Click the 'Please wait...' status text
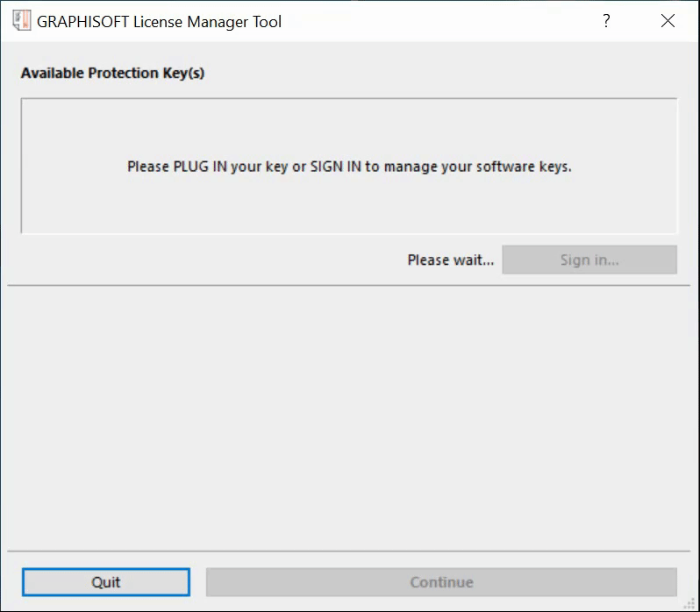This screenshot has width=700, height=612. [451, 260]
